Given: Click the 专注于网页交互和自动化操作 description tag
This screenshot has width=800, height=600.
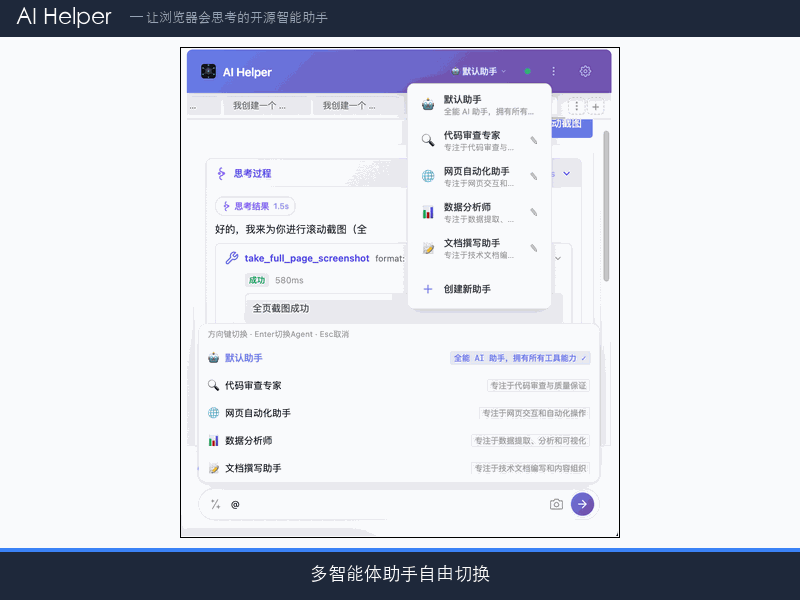Looking at the screenshot, I should point(534,413).
